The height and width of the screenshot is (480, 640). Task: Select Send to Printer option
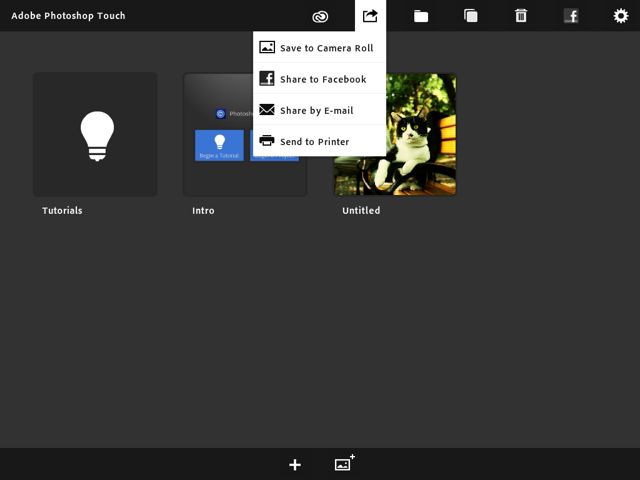320,141
